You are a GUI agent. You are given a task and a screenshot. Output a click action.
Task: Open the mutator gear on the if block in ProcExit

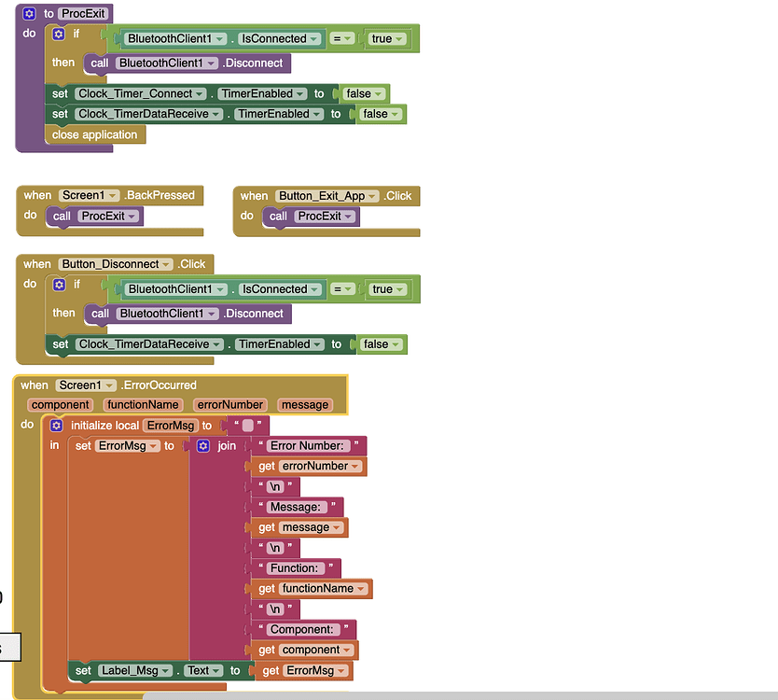[x=58, y=33]
